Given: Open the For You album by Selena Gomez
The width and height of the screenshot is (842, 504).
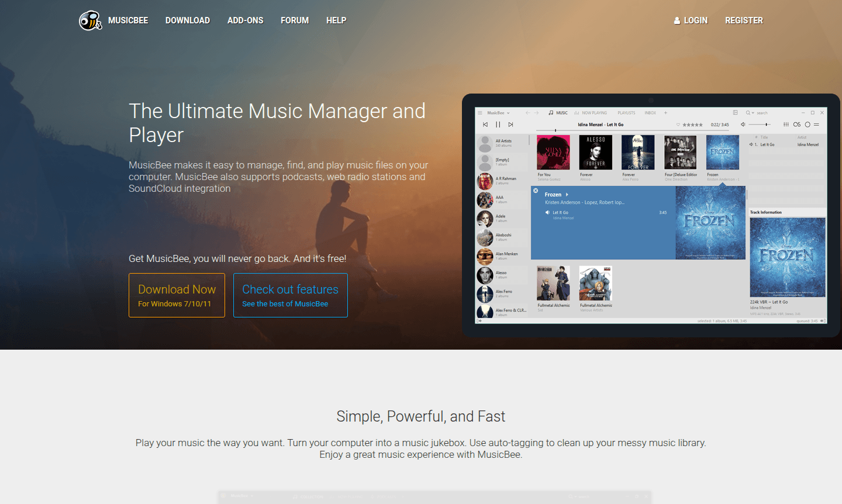Looking at the screenshot, I should pyautogui.click(x=553, y=152).
